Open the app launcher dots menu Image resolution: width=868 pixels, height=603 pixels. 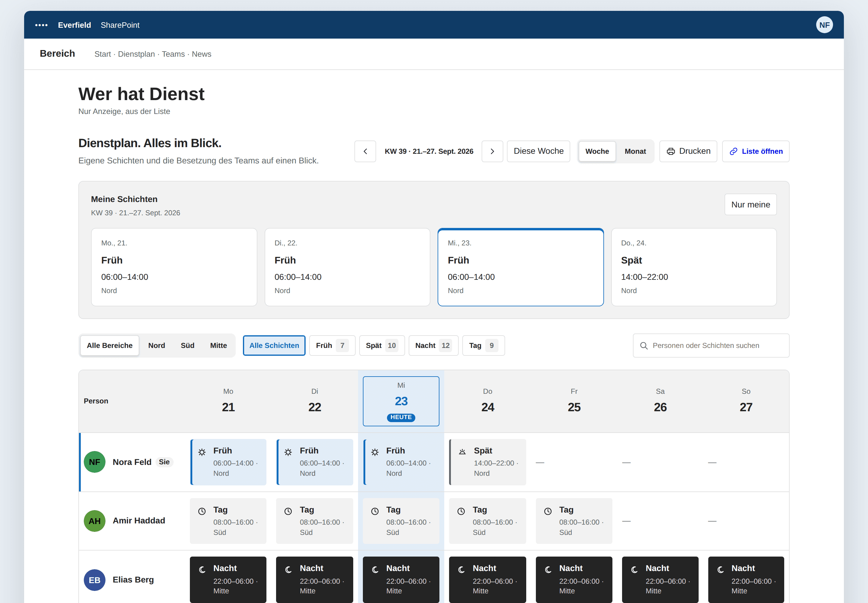pos(41,25)
